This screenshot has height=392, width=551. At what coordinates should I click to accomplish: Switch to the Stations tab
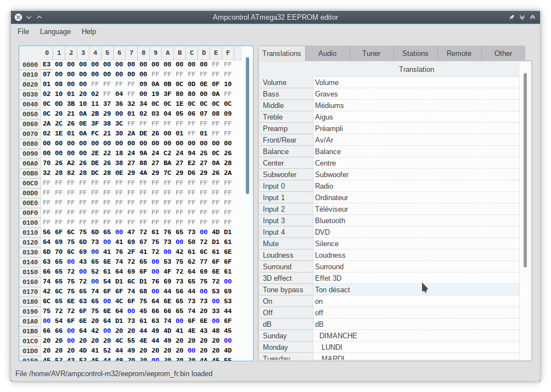[415, 53]
